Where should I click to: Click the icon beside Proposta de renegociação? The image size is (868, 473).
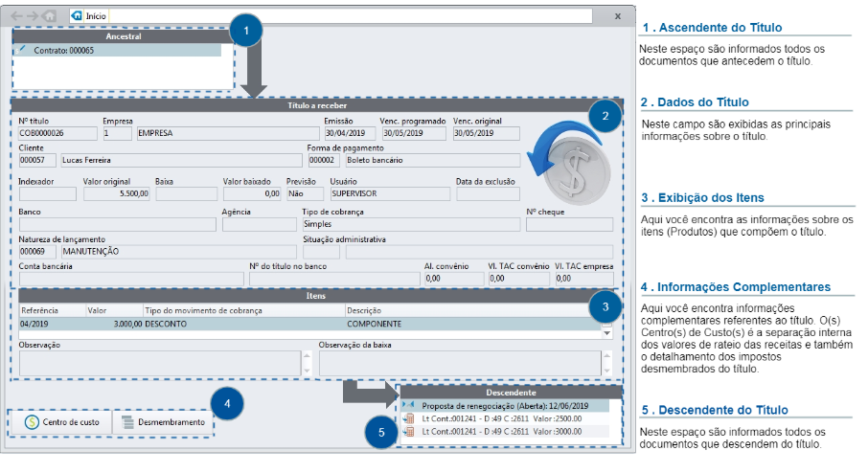[x=408, y=406]
